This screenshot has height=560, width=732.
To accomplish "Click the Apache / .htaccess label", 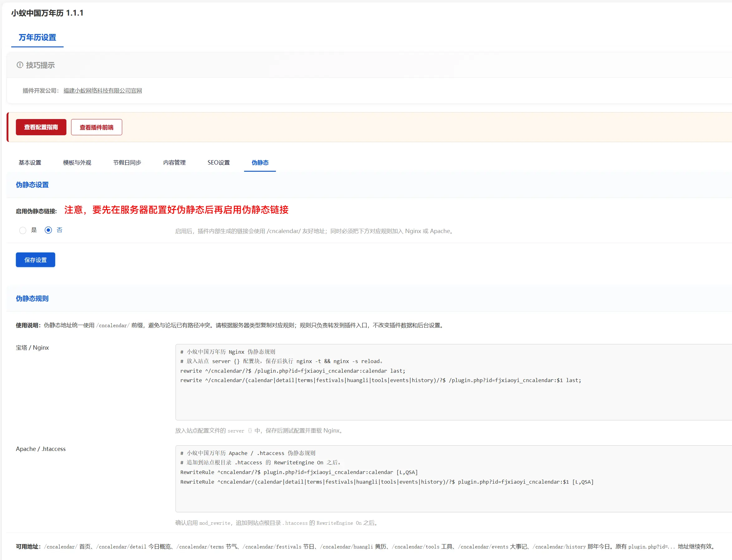I will tap(41, 449).
